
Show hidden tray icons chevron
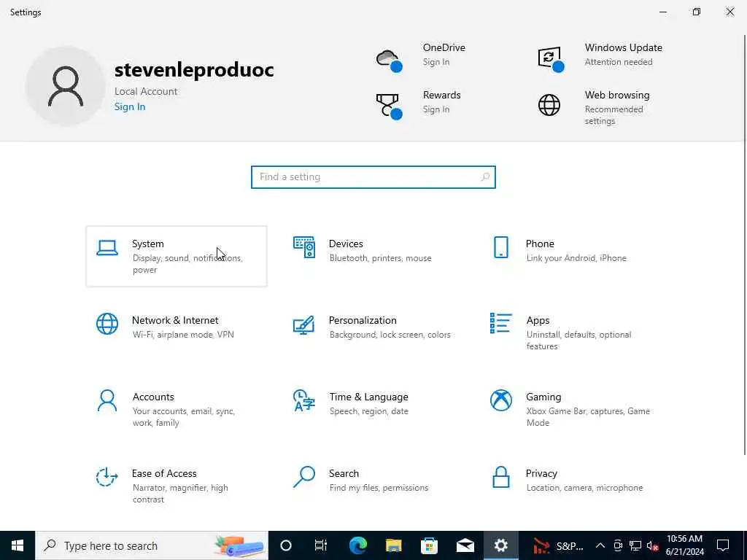click(x=600, y=545)
